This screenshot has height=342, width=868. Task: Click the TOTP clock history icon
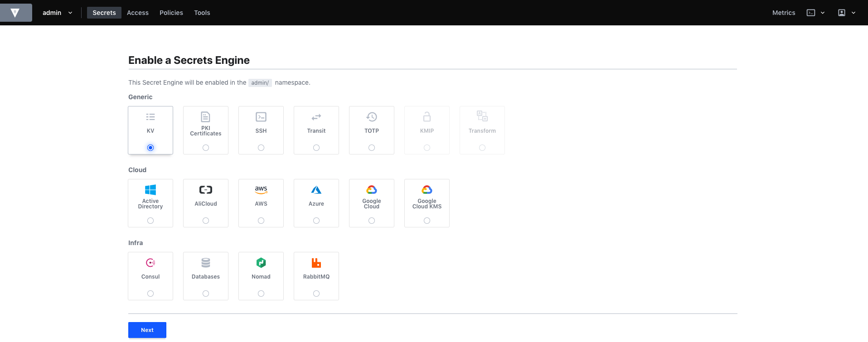coord(372,117)
